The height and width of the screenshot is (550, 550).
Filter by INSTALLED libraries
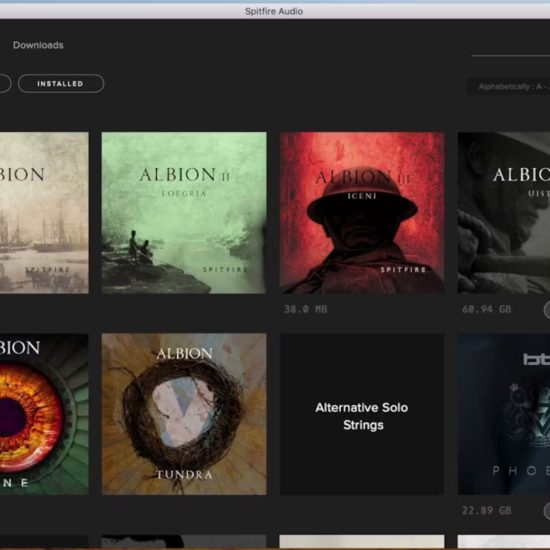[x=61, y=83]
